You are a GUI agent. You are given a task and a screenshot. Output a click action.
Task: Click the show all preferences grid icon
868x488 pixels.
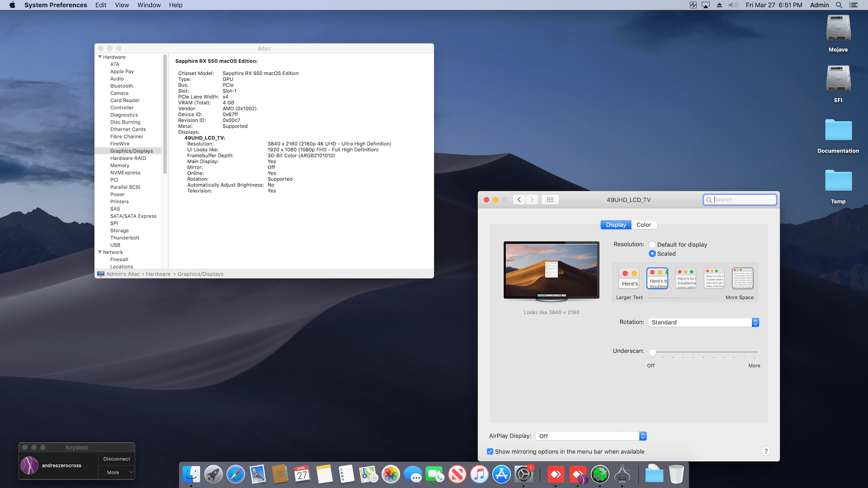(x=550, y=200)
